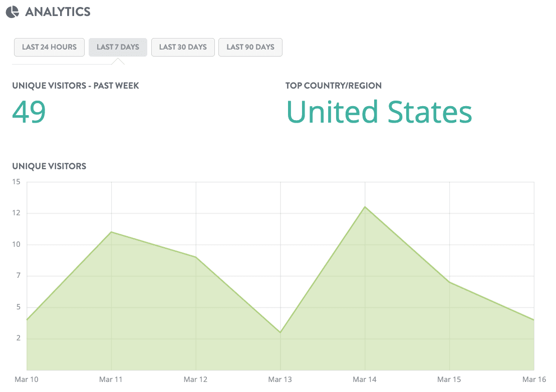Click the "TOP COUNTRY/REGION" heading
The image size is (556, 392).
pos(334,86)
